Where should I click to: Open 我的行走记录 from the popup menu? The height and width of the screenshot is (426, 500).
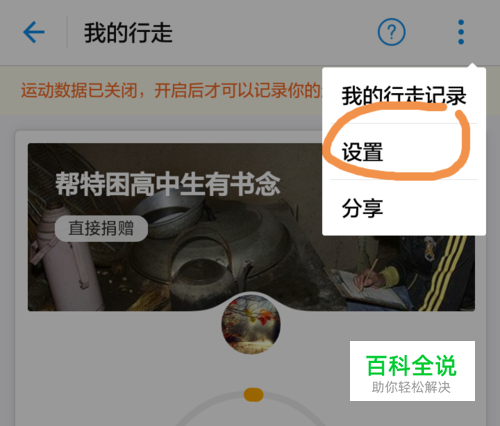point(404,96)
